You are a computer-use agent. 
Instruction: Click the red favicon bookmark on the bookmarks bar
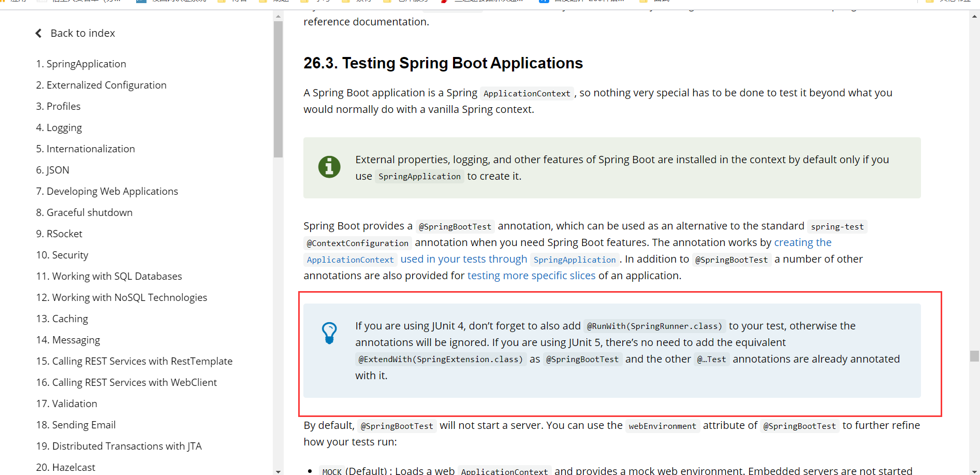[444, 2]
